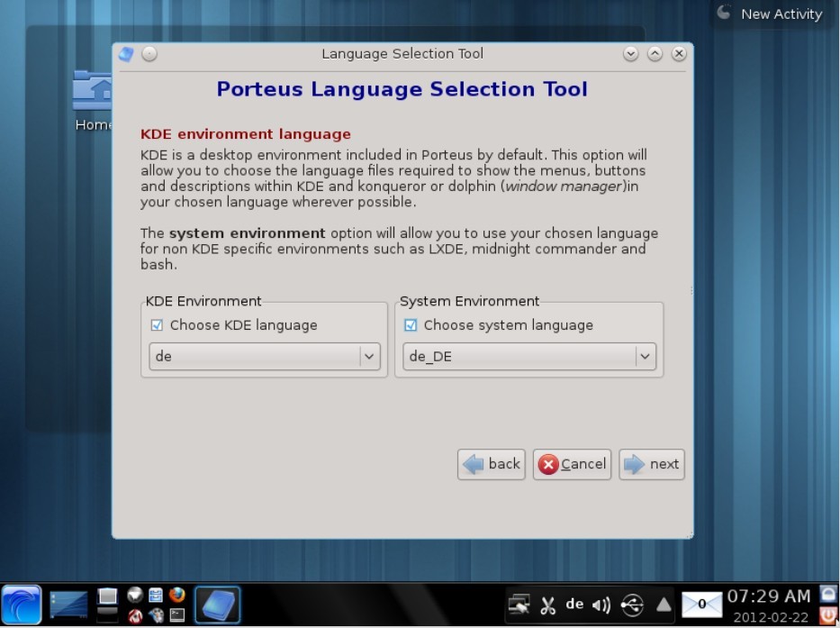Click the gray globe launcher icon in taskbar
Viewport: 840px width, 628px height.
pyautogui.click(x=135, y=595)
